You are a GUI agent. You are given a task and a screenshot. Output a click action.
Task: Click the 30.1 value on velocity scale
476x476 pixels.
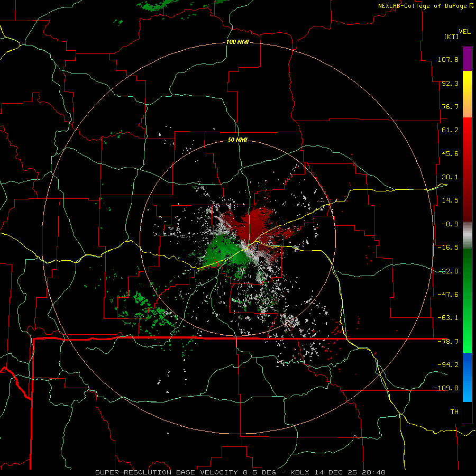(x=450, y=177)
